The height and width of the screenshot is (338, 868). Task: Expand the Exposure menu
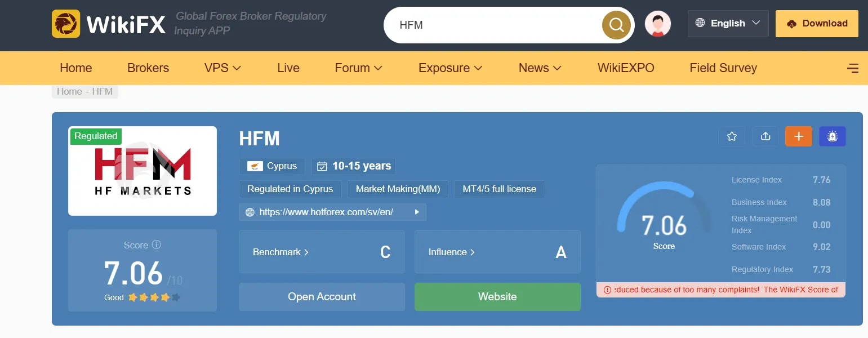[x=450, y=68]
